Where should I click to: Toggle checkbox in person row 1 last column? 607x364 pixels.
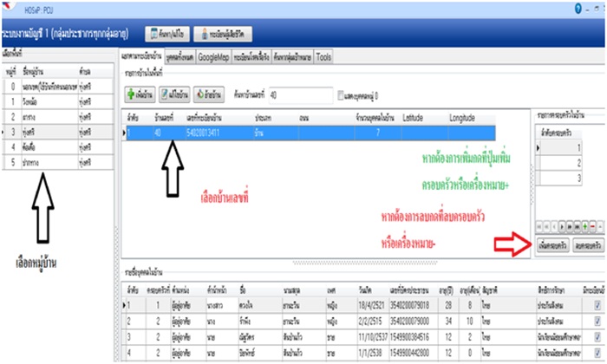tap(597, 305)
